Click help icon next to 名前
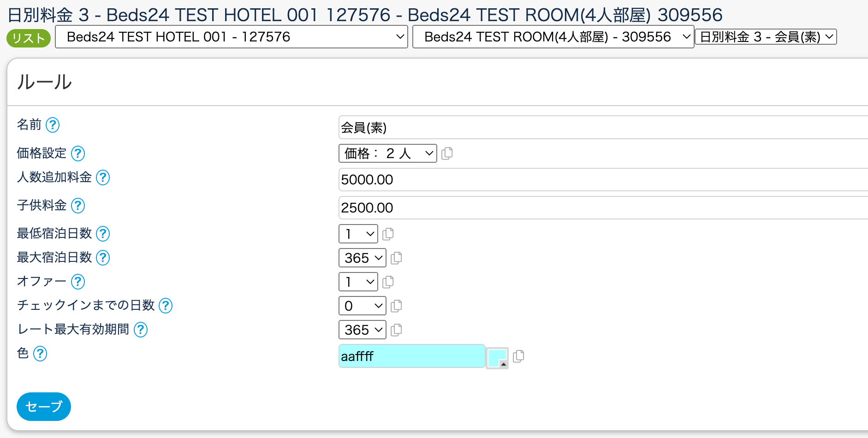This screenshot has height=438, width=868. tap(53, 125)
